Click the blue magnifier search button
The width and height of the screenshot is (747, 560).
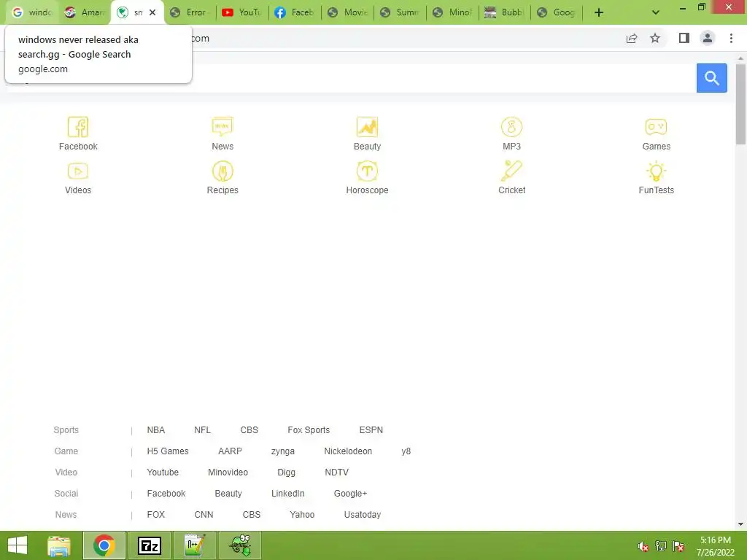pyautogui.click(x=712, y=77)
